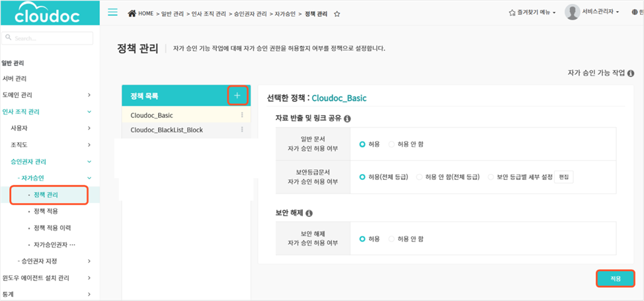Open the 서비스관리자 user dropdown
The height and width of the screenshot is (301, 644).
592,13
